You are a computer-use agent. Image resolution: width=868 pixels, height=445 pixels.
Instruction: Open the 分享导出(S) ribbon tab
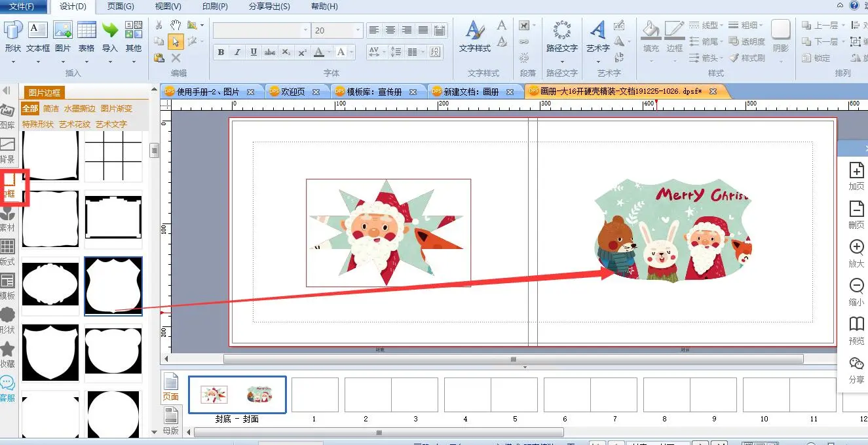click(x=269, y=7)
